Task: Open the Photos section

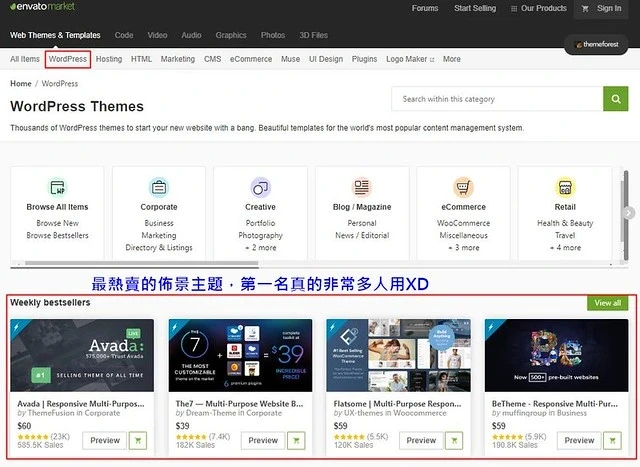Action: pyautogui.click(x=273, y=35)
